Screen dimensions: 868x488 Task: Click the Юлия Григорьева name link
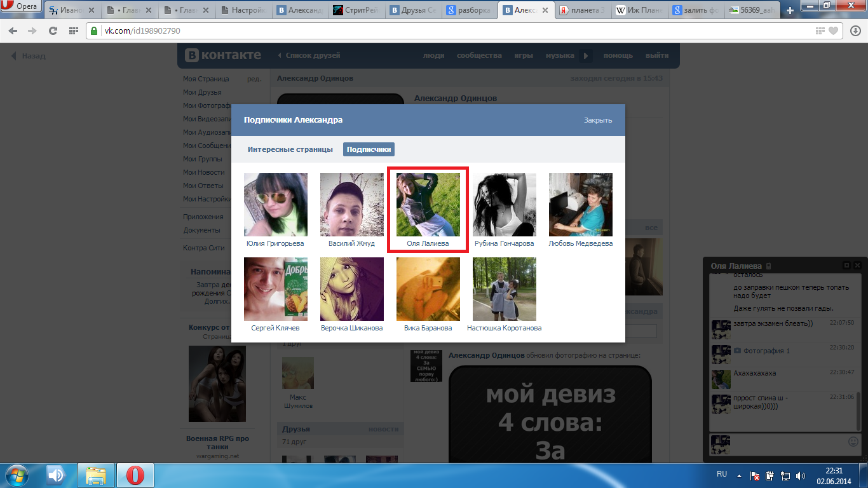275,243
